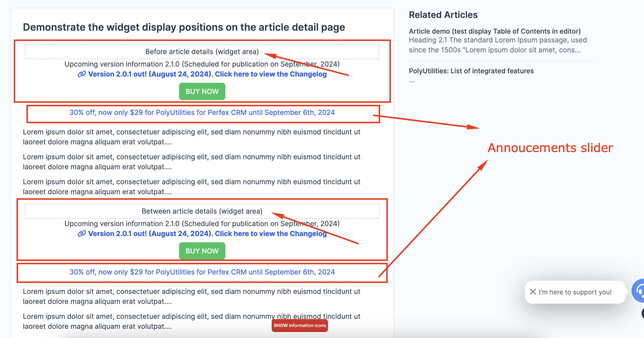Click the 30% off announcement slider link

pyautogui.click(x=202, y=112)
